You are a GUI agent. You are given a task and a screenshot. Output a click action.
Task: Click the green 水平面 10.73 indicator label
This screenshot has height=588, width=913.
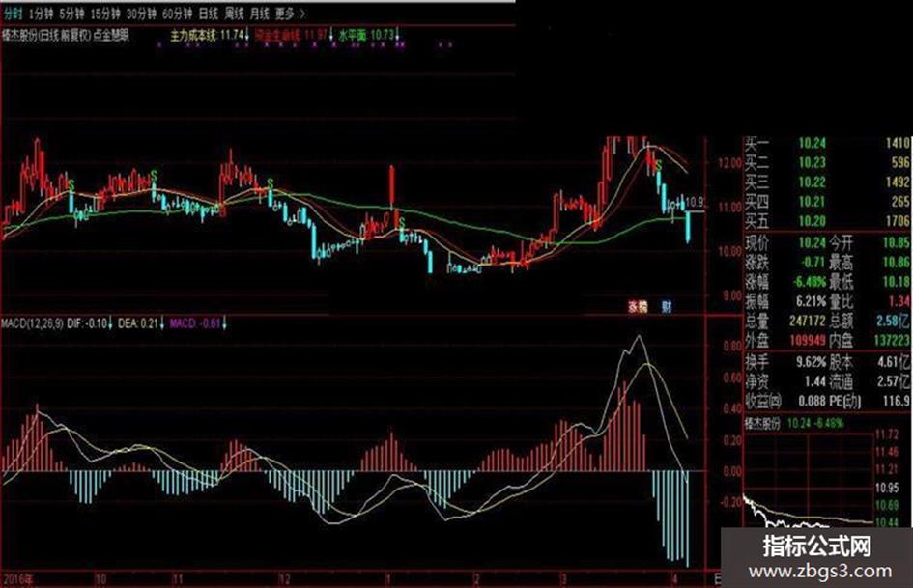click(370, 35)
